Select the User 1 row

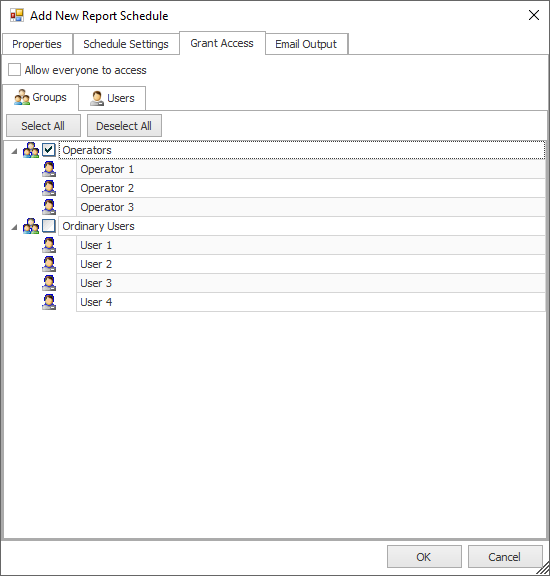(311, 245)
